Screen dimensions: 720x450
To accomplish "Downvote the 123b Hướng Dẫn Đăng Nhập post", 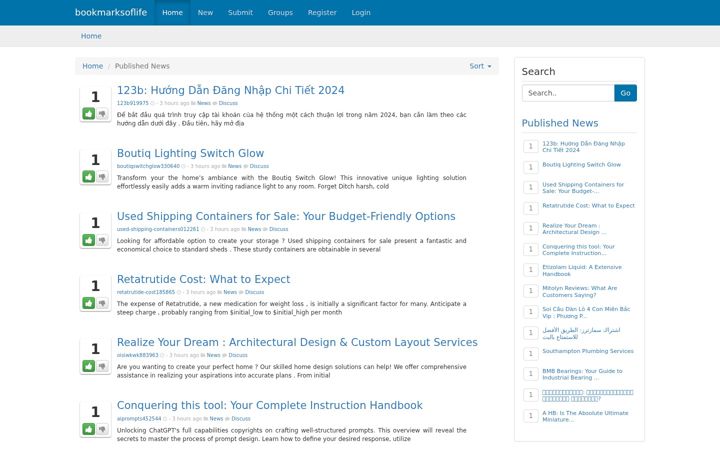I will 102,113.
